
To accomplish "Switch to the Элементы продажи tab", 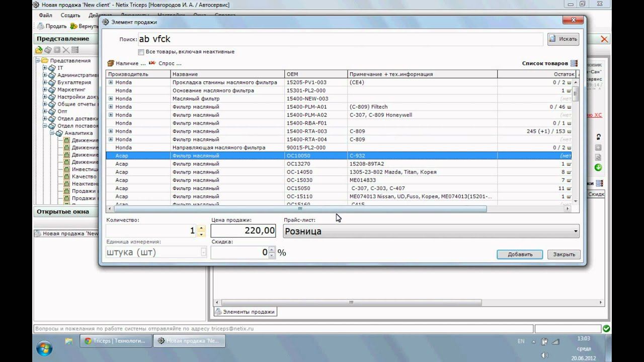I will (245, 312).
